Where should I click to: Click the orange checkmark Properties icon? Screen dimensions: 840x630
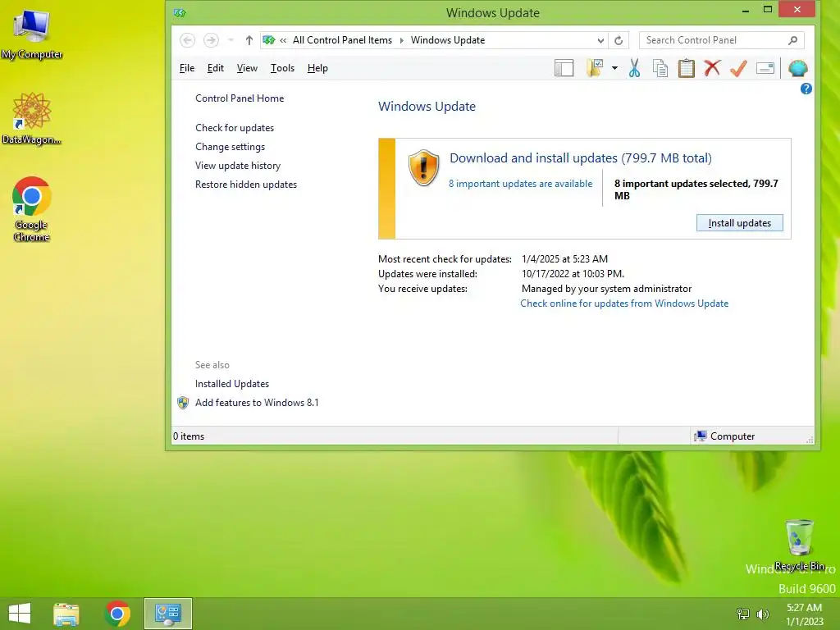(x=738, y=68)
